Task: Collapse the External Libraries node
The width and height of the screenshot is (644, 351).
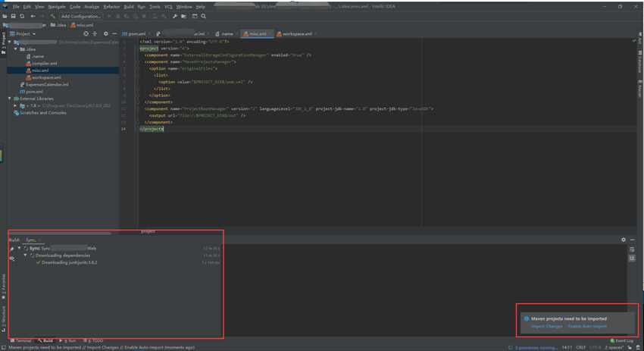Action: 9,99
